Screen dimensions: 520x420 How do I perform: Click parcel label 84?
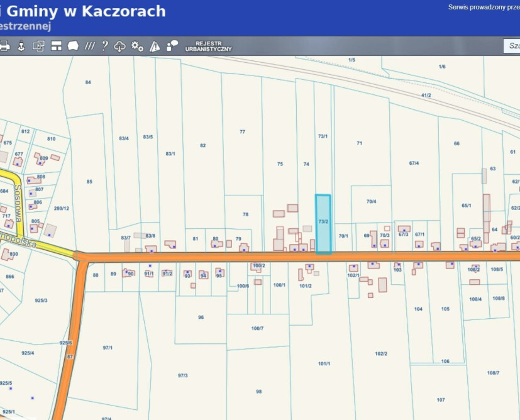tap(88, 82)
